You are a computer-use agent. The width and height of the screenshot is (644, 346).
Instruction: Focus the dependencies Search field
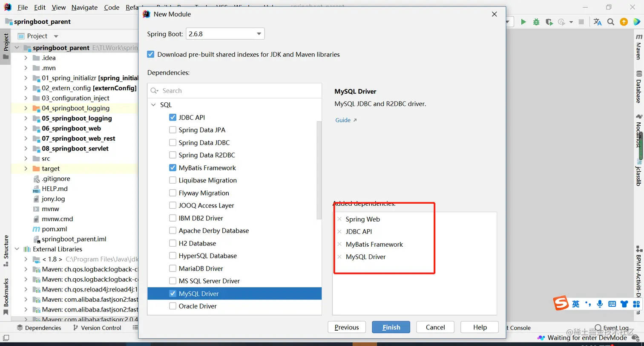tap(235, 91)
